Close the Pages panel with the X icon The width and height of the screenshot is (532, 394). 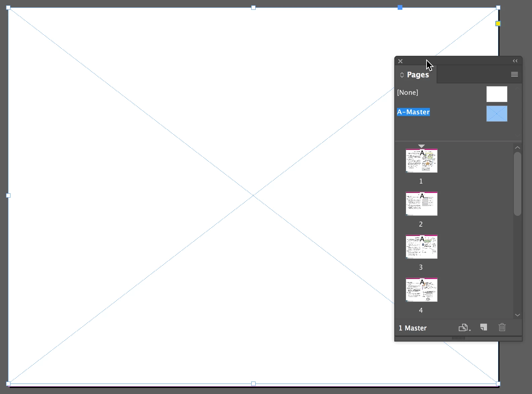(400, 61)
